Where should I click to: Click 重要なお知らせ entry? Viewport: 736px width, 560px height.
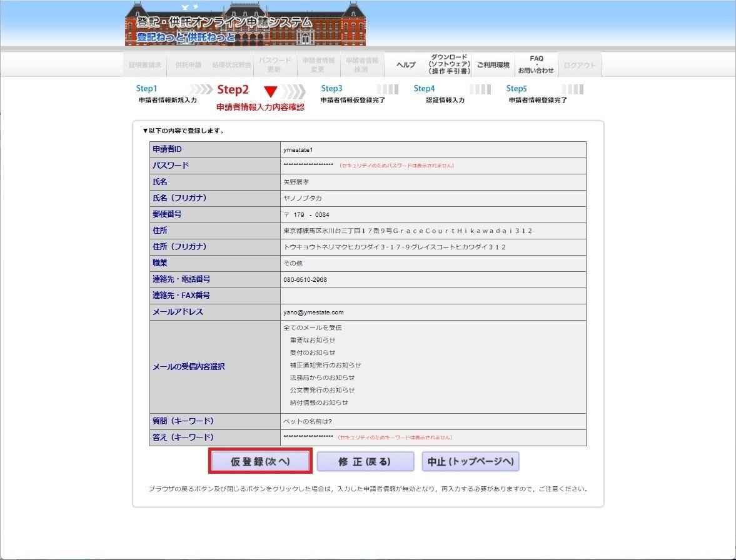[313, 340]
